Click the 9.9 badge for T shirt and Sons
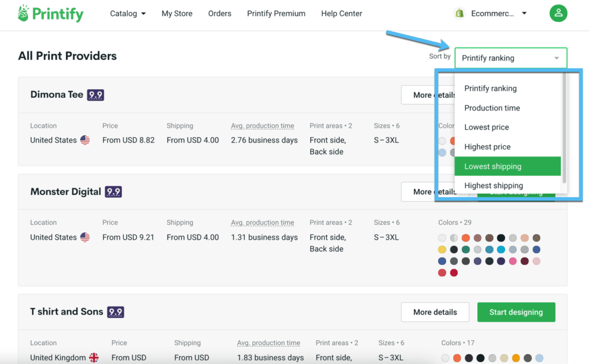The image size is (589, 364). click(x=115, y=312)
